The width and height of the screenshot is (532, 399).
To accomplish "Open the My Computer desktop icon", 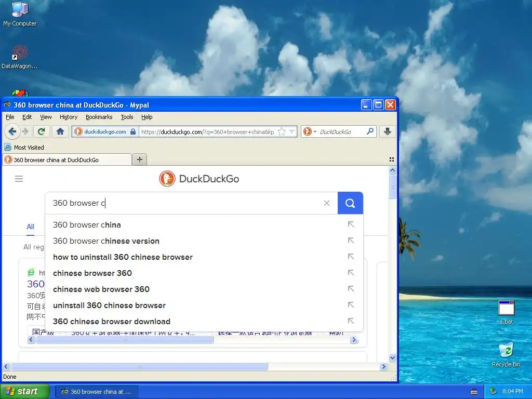I will [20, 14].
